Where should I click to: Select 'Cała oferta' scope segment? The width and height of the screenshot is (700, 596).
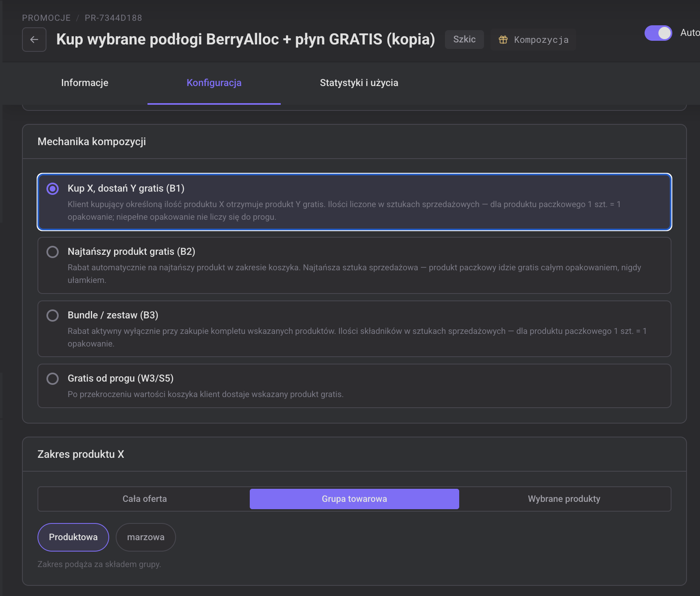[x=145, y=499]
